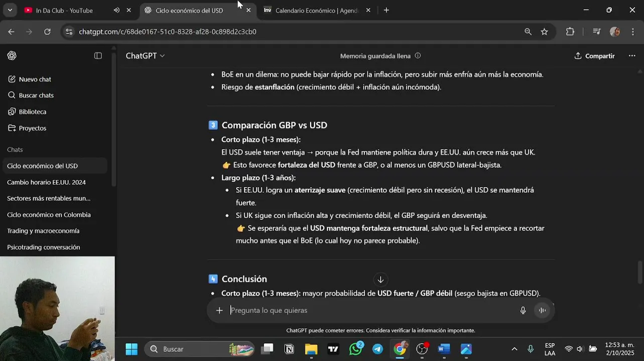The width and height of the screenshot is (644, 361).
Task: Open Microsoft Word from taskbar
Action: point(444,349)
